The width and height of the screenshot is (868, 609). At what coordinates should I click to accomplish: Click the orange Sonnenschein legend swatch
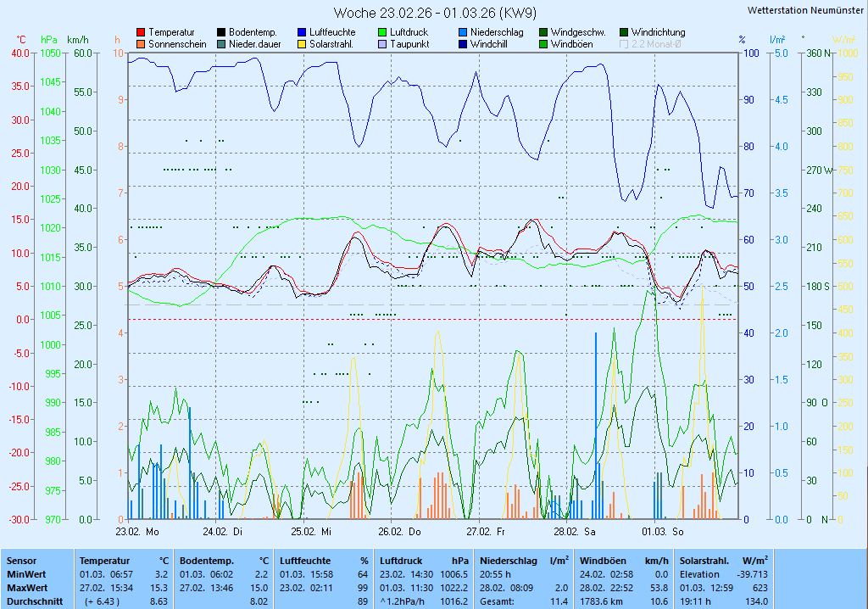141,44
